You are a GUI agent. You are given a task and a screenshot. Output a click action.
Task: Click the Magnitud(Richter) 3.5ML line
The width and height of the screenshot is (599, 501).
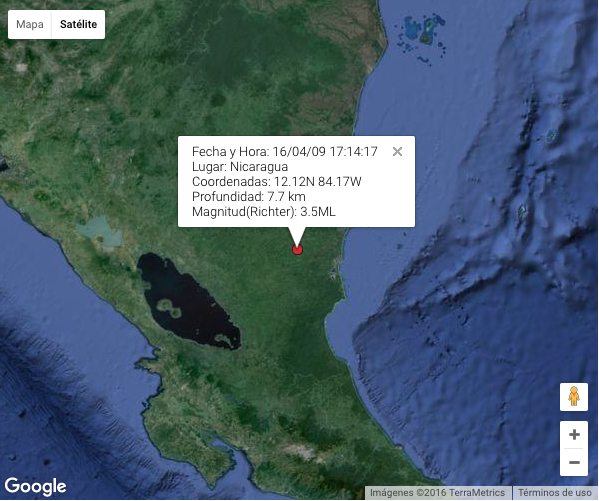(264, 211)
